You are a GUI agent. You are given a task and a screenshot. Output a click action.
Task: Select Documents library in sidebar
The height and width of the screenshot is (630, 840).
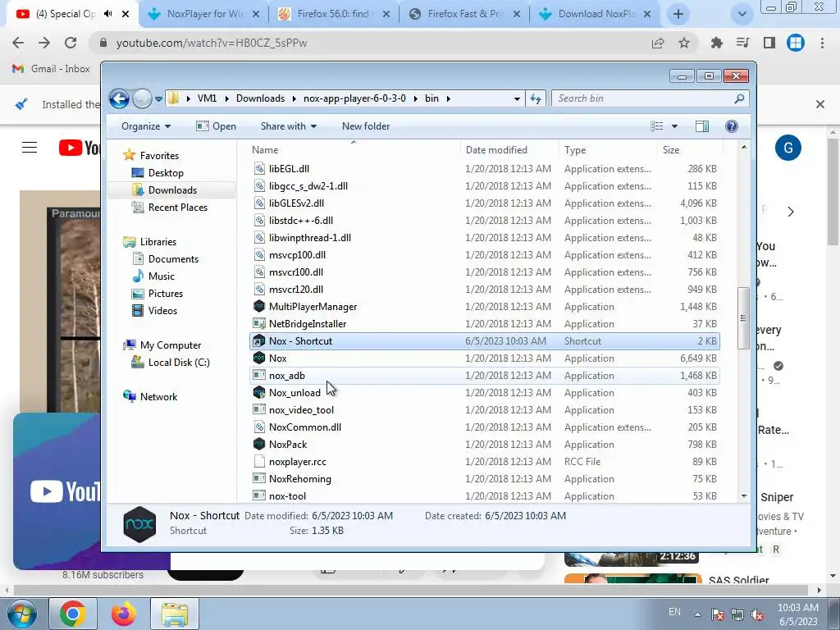[x=173, y=259]
